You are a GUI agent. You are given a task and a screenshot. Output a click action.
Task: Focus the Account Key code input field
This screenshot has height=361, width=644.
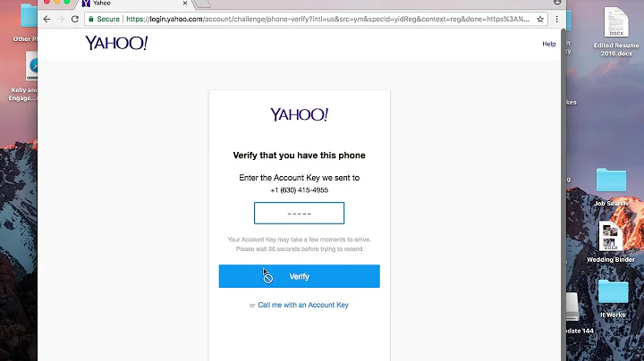pos(299,213)
